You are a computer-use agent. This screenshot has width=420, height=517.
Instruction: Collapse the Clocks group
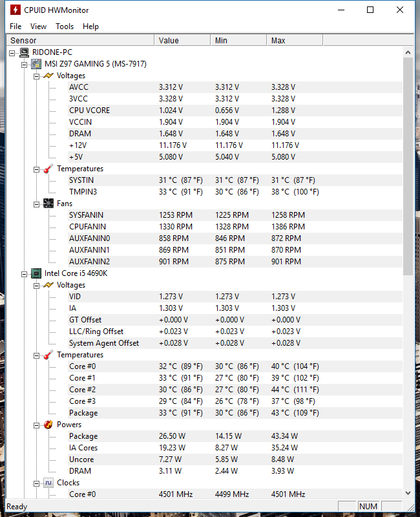(x=37, y=483)
